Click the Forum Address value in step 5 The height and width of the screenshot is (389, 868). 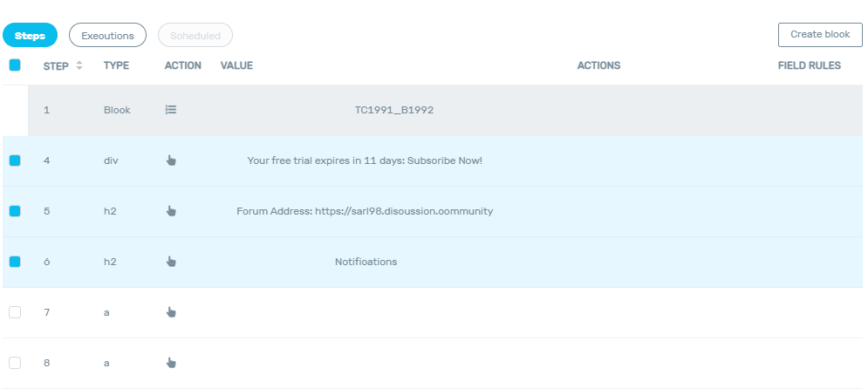pos(365,211)
